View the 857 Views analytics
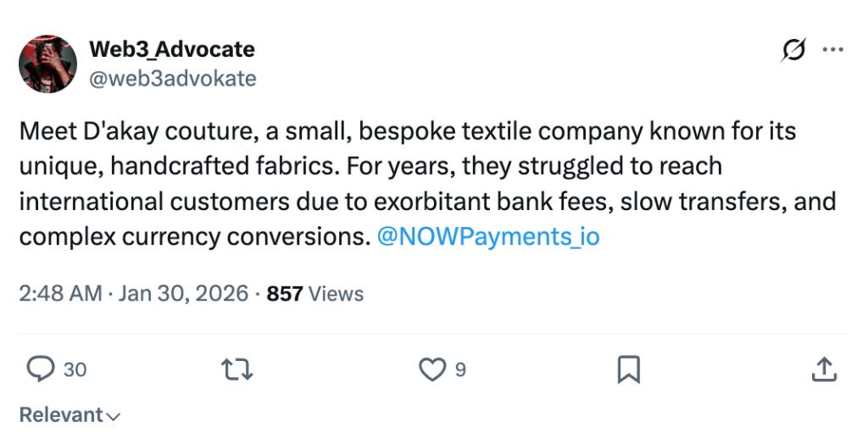This screenshot has width=868, height=438. [315, 294]
